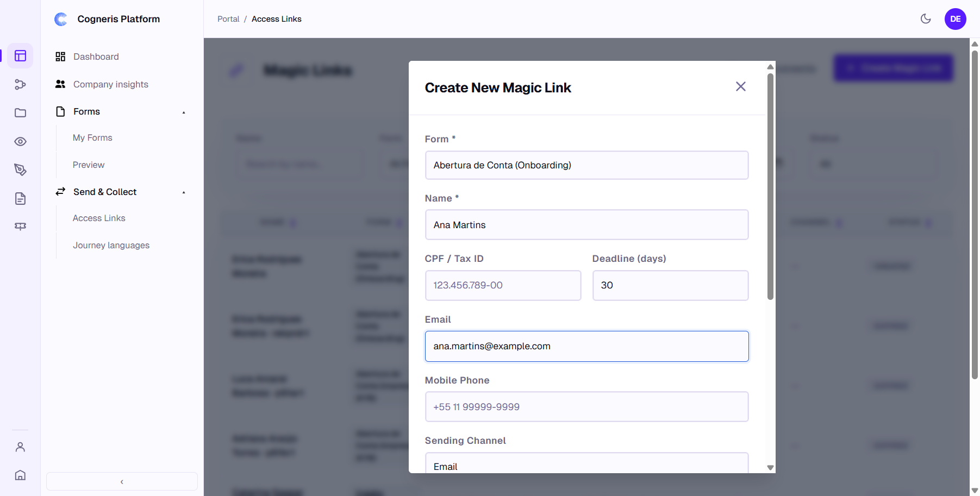This screenshot has width=980, height=496.
Task: Open Journey languages in sidebar
Action: pos(111,246)
